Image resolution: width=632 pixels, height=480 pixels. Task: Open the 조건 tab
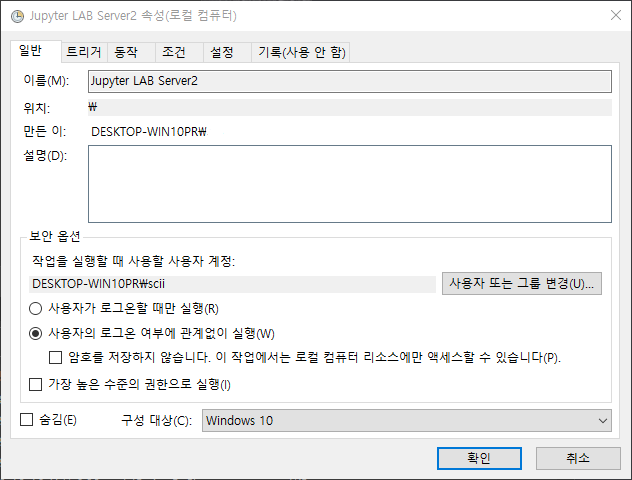[179, 52]
